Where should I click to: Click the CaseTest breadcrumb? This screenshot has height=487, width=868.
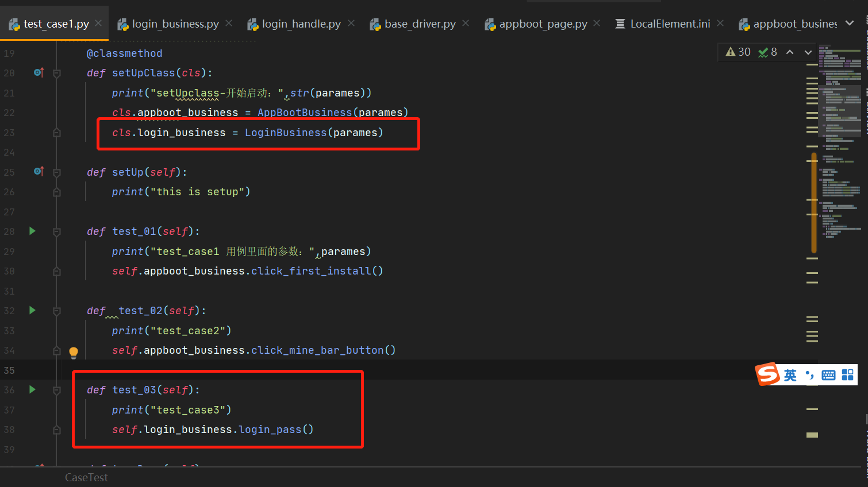86,477
